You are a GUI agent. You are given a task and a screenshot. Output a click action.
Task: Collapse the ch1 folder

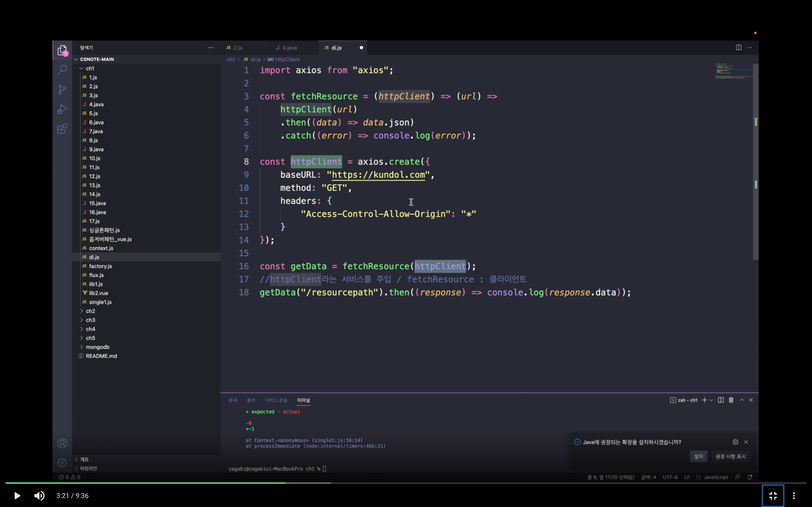[x=90, y=68]
